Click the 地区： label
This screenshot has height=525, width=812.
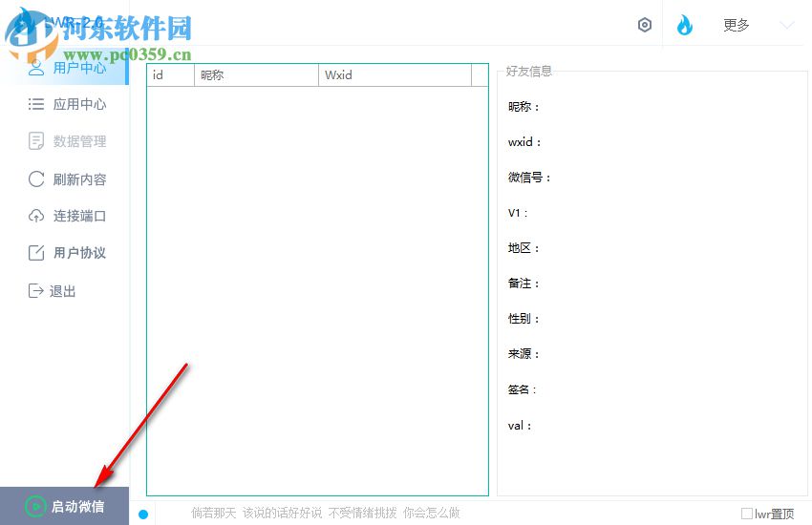[x=524, y=248]
